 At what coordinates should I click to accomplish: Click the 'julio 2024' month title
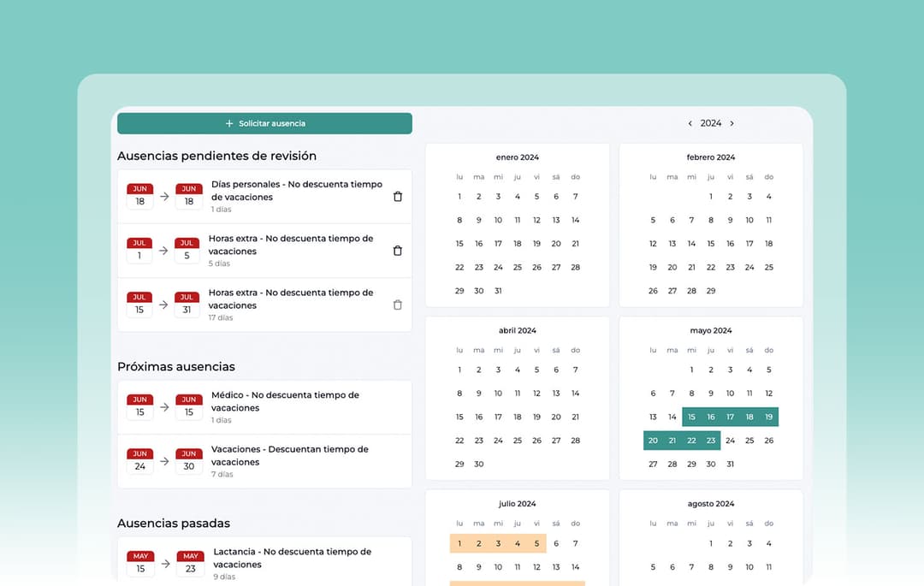click(518, 504)
